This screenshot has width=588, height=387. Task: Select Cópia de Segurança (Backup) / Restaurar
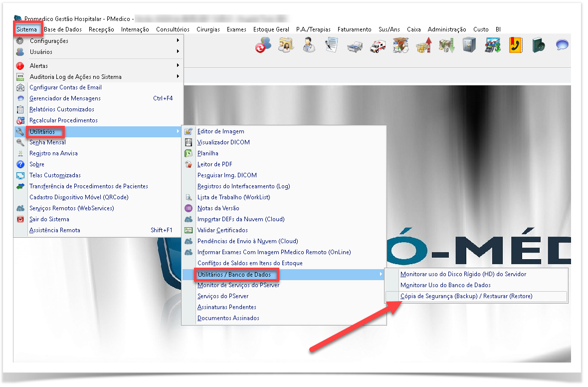coord(466,296)
